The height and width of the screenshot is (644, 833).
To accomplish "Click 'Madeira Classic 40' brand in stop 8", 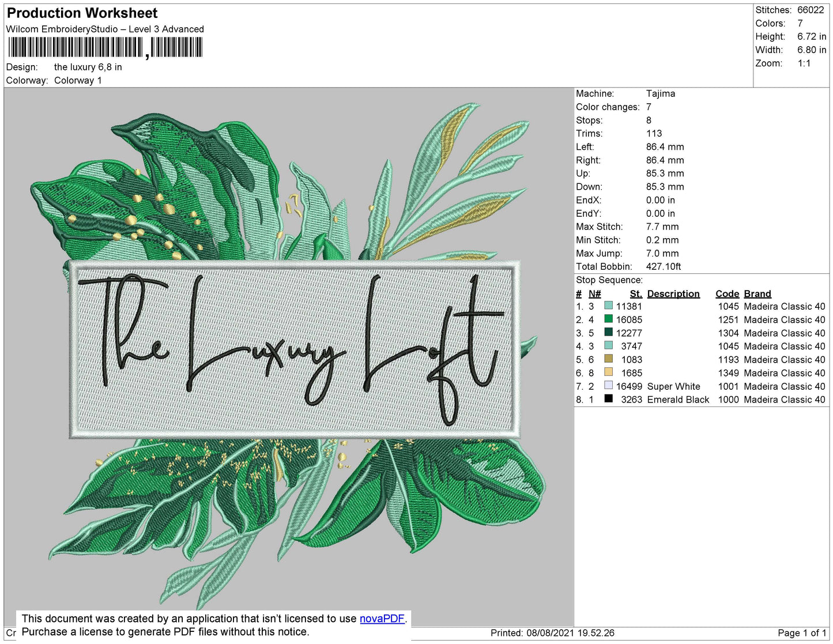I will [x=785, y=400].
